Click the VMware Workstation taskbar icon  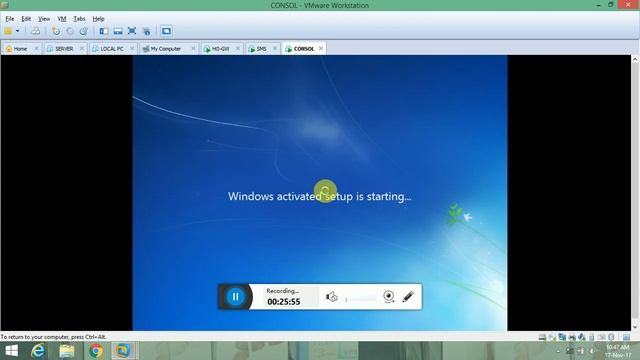pyautogui.click(x=122, y=351)
